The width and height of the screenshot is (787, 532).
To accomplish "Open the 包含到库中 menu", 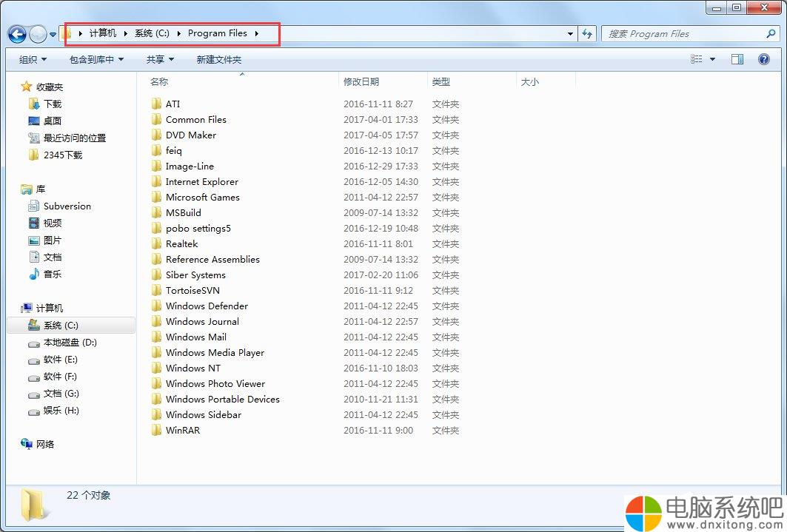I will pyautogui.click(x=96, y=60).
